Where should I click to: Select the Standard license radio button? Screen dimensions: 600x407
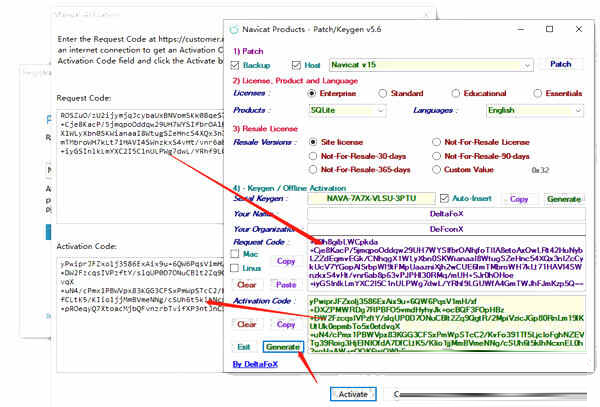click(382, 93)
